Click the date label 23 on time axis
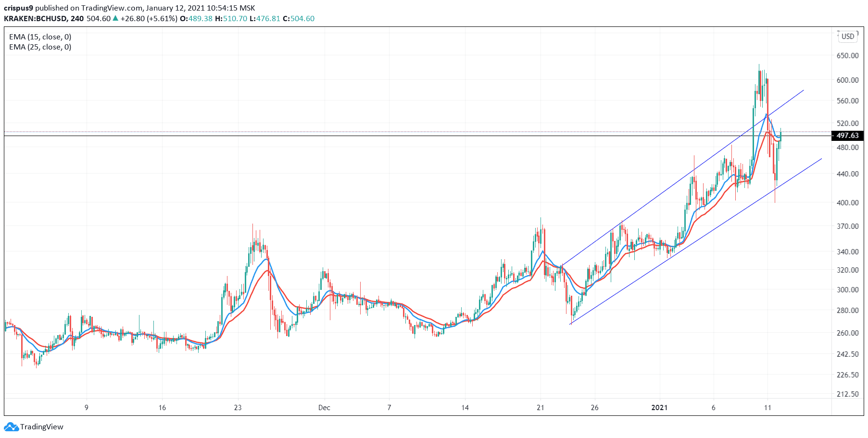Screen dimensions: 868x438 coord(238,408)
